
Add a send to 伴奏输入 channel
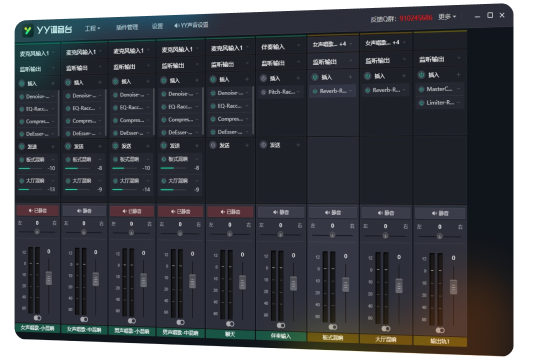click(x=298, y=145)
